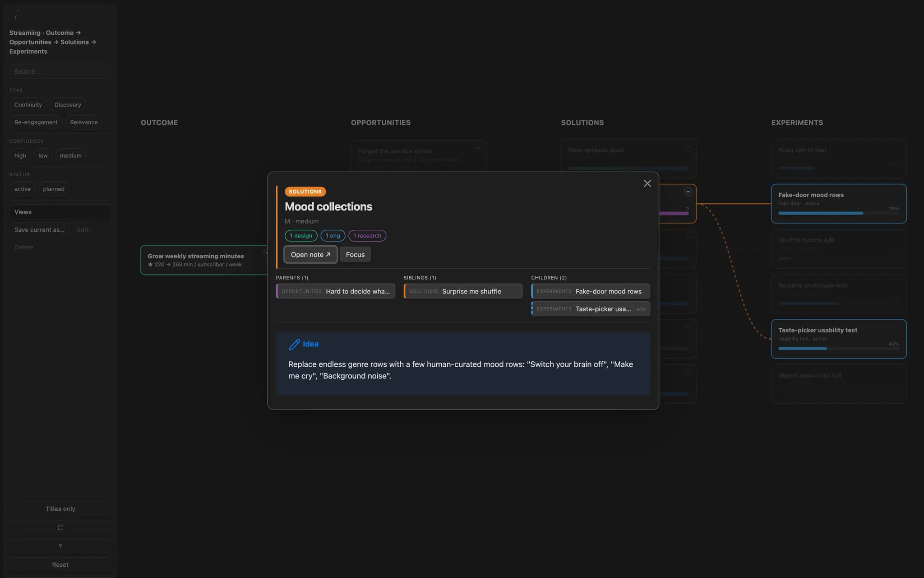This screenshot has height=578, width=924.
Task: Select the Fake-door mood rows experiment card
Action: pos(839,204)
